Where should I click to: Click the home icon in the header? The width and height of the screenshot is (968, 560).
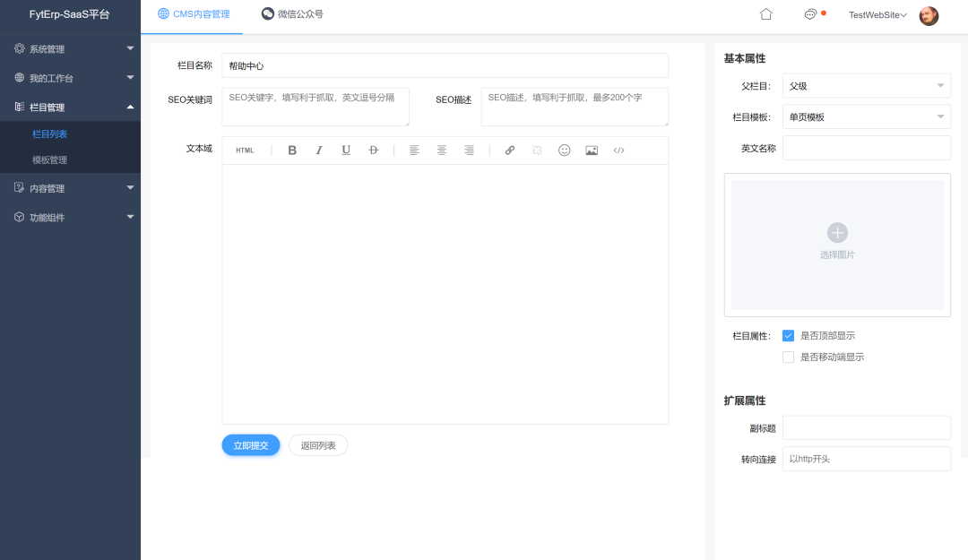[765, 14]
